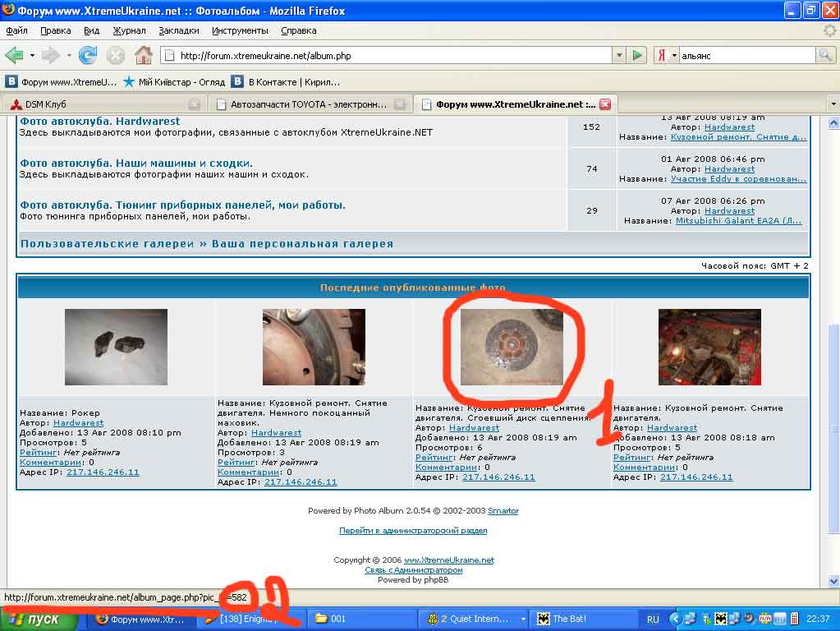Click the [138] Enigma taskbar button
The image size is (840, 631).
coord(252,619)
